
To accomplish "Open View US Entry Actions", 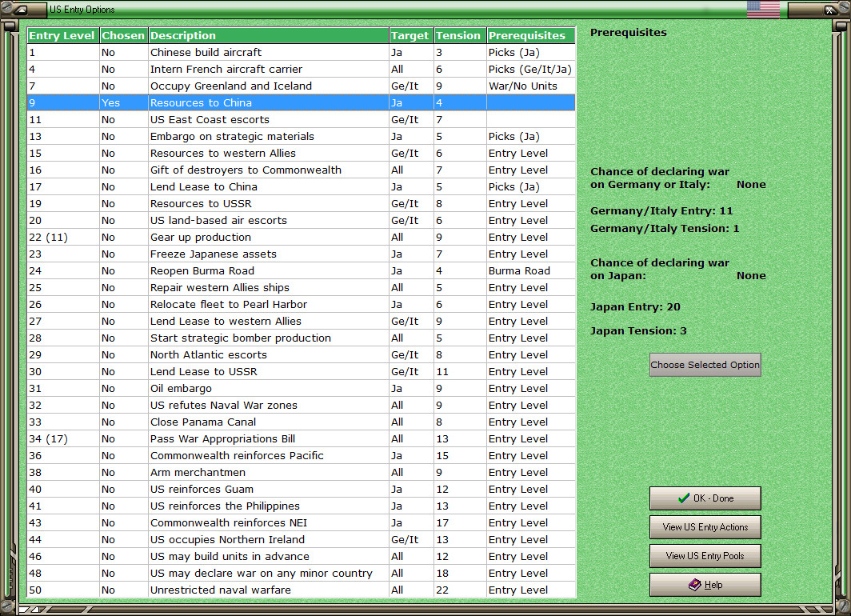I will (x=705, y=527).
